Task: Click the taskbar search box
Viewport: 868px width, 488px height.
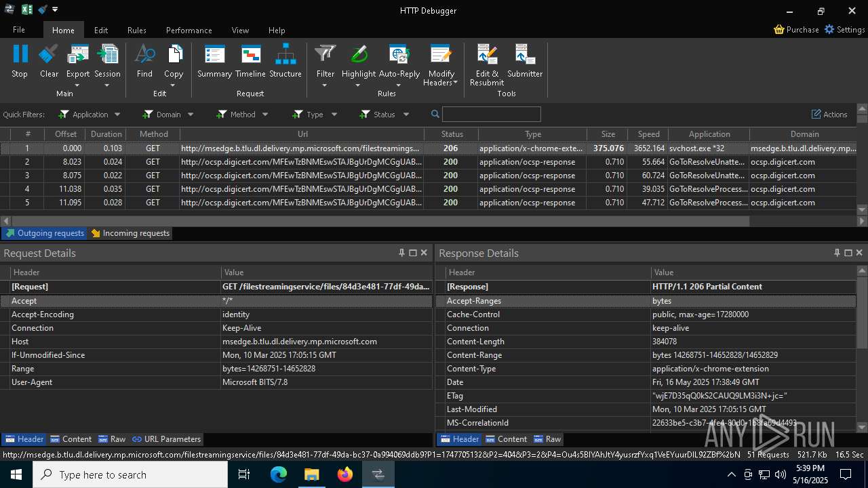Action: point(130,474)
